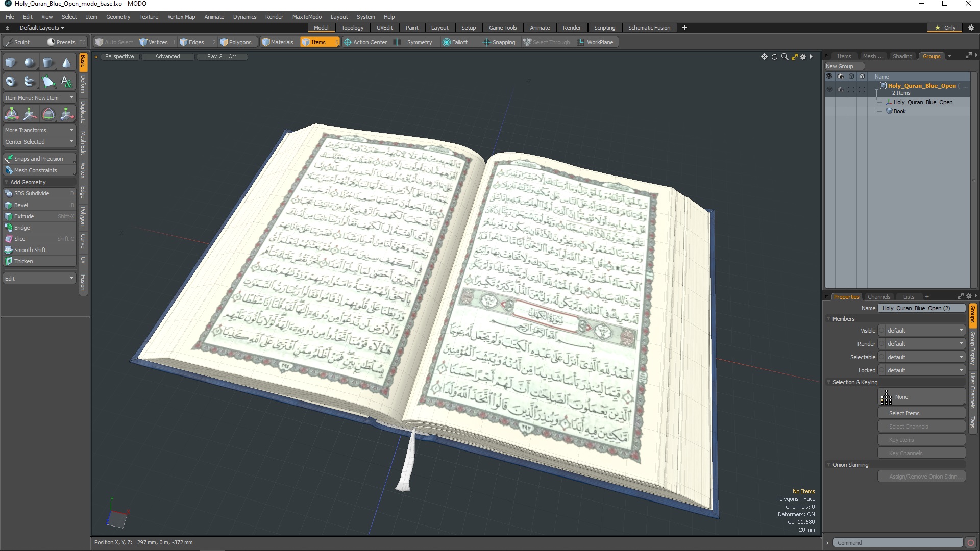The image size is (980, 551).
Task: Toggle the Only star button
Action: [945, 28]
